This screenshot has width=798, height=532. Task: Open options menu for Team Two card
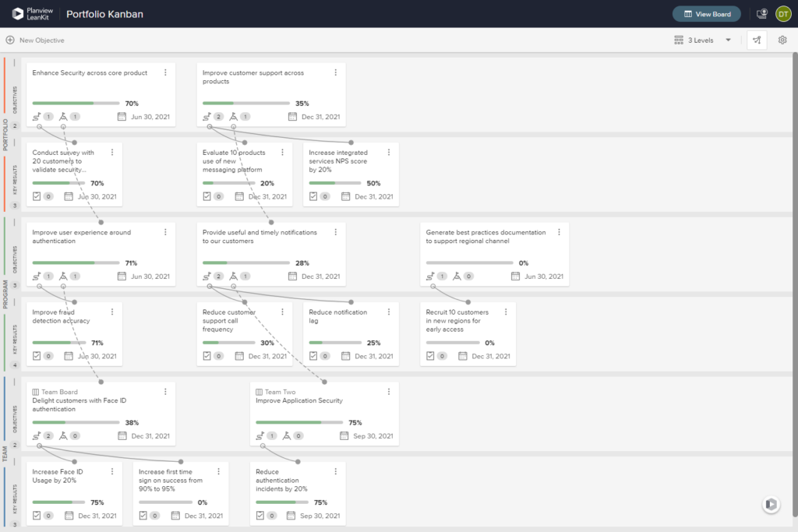(x=389, y=392)
